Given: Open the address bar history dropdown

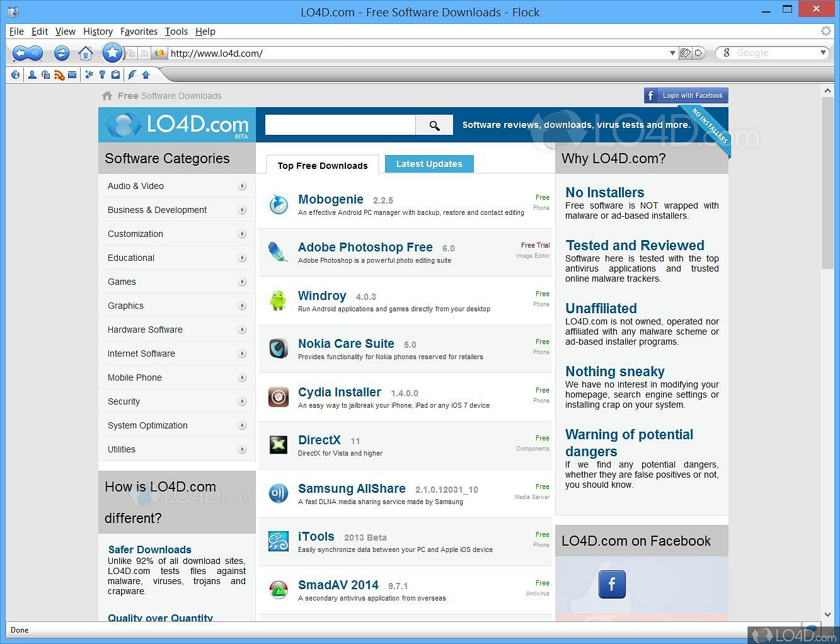Looking at the screenshot, I should (x=672, y=53).
